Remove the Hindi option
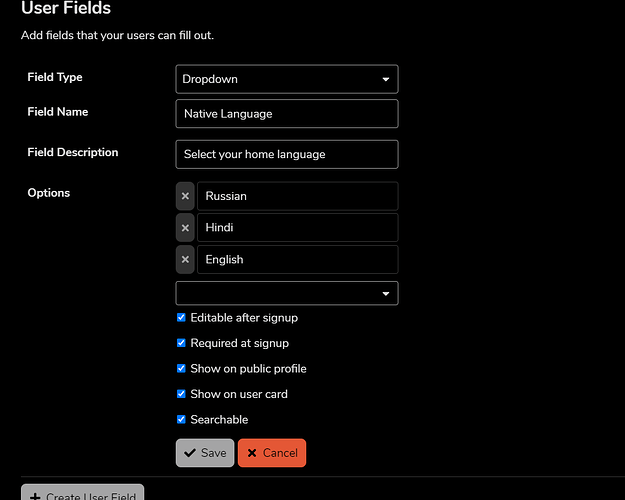This screenshot has width=625, height=500. (185, 228)
